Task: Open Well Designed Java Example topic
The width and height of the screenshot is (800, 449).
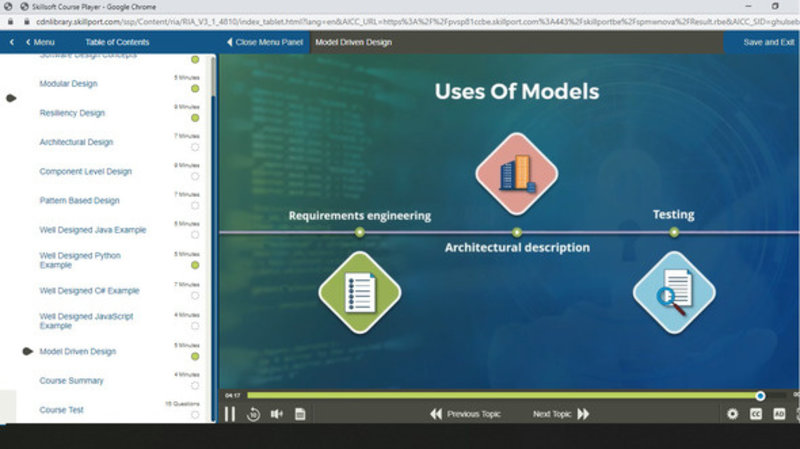Action: tap(93, 230)
